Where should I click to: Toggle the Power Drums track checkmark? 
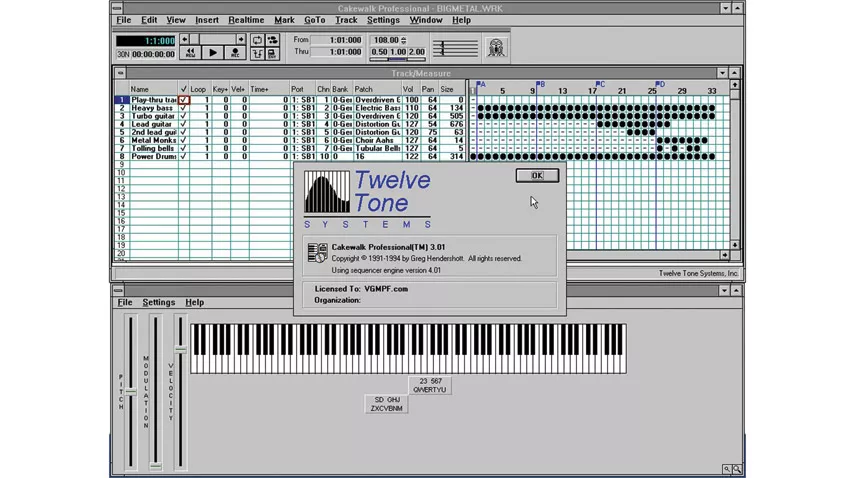click(184, 156)
